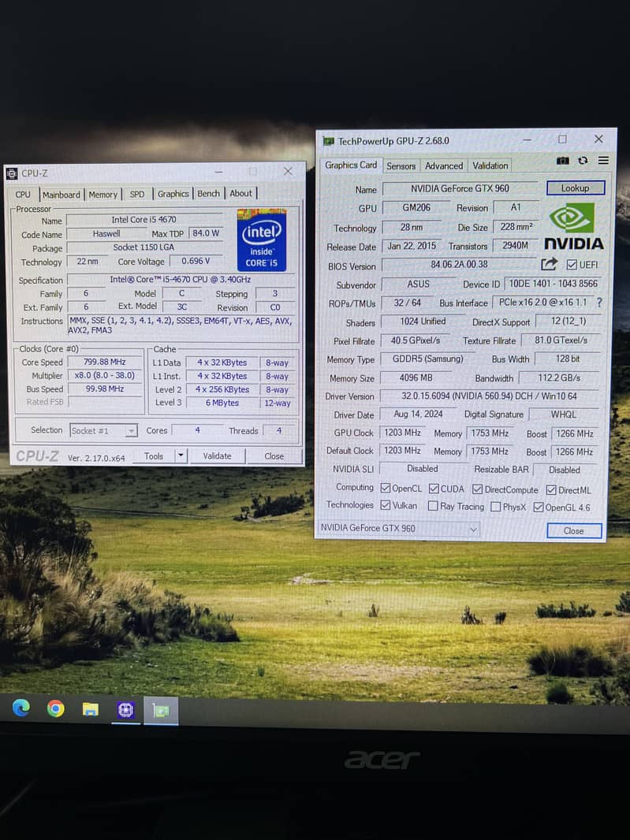Switch to the Memory tab in CPU-Z
630x840 pixels.
tap(103, 195)
